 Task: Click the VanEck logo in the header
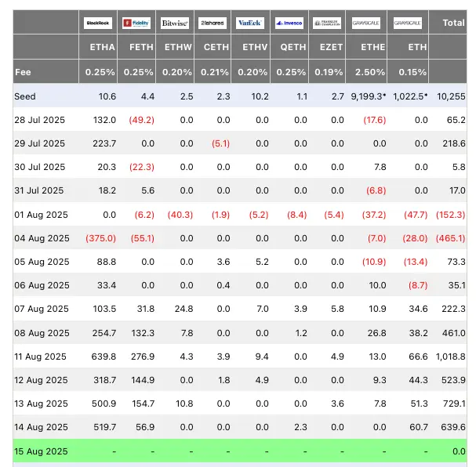250,23
